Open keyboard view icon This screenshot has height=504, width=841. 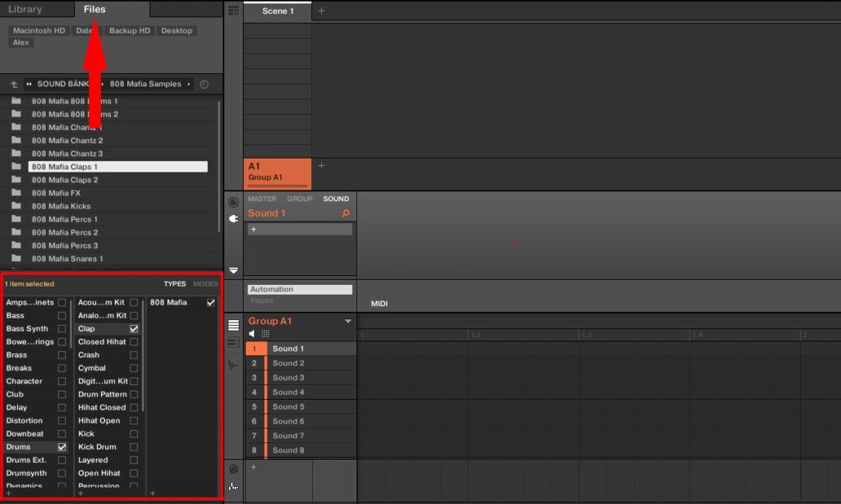pyautogui.click(x=233, y=343)
